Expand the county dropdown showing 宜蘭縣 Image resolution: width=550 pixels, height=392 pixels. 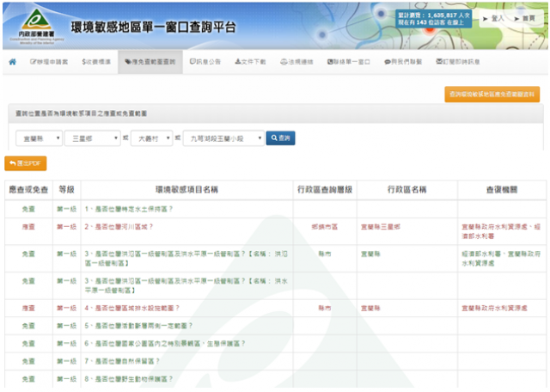coord(39,138)
